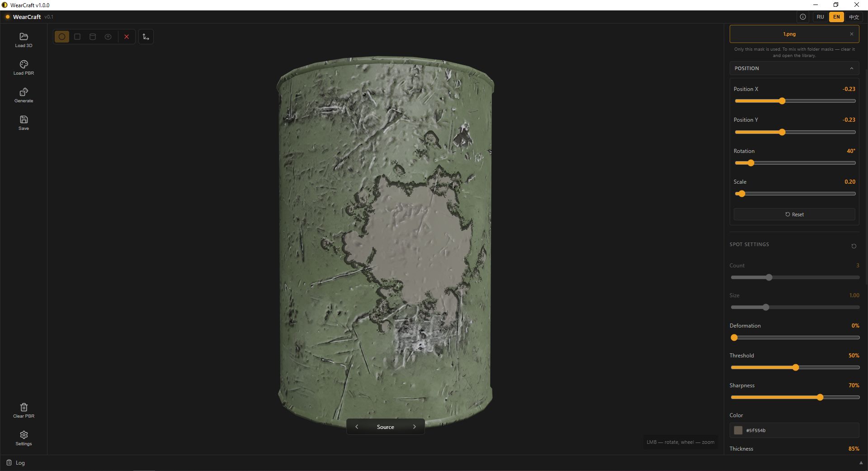Click the color hex field #5f554b
The image size is (868, 471).
794,430
